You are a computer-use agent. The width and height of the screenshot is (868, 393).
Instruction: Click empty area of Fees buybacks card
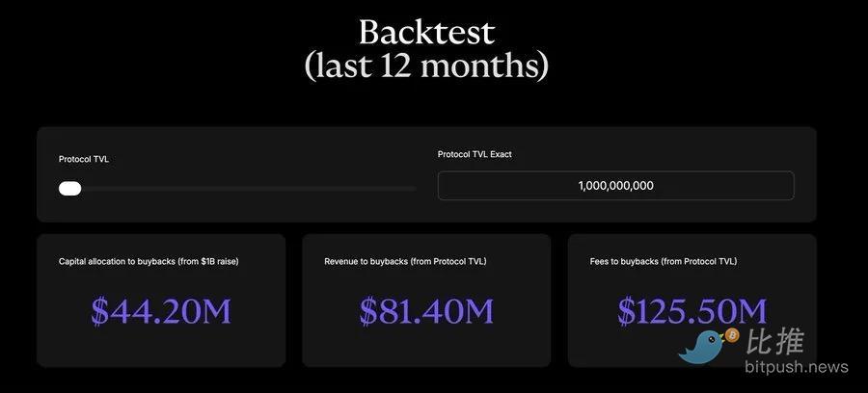627,349
